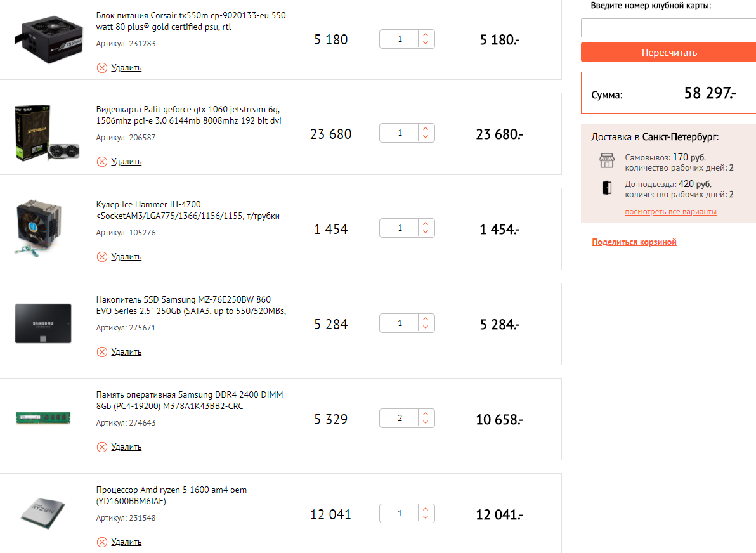The width and height of the screenshot is (756, 553).
Task: Click the Ice Hammer cooler quantity field
Action: pos(400,228)
